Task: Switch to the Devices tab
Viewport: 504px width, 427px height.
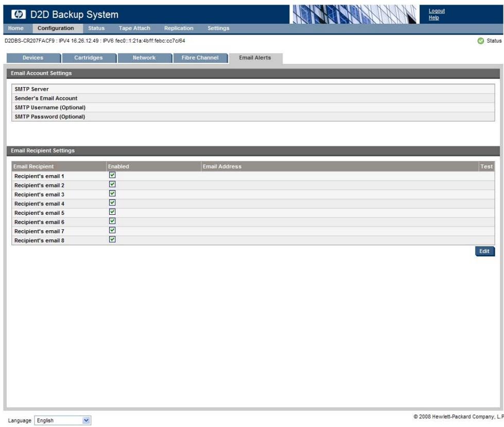Action: click(x=33, y=58)
